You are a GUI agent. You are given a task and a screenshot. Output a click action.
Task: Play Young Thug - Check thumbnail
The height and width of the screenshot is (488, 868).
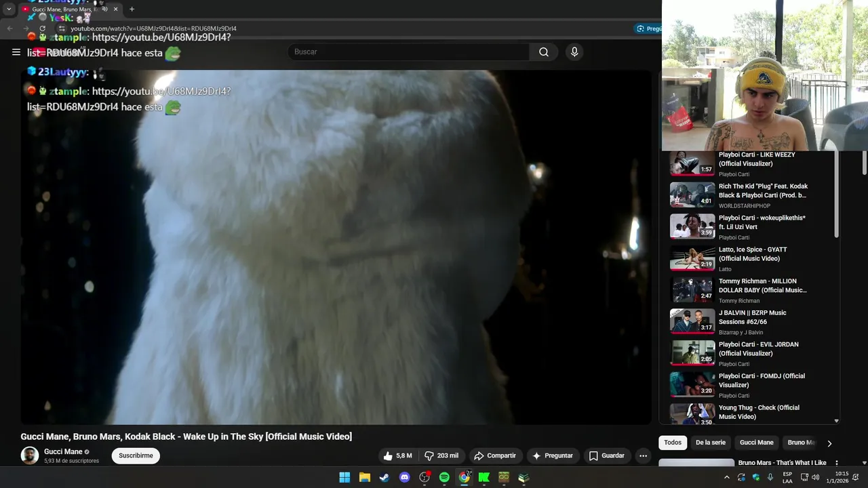pos(692,414)
